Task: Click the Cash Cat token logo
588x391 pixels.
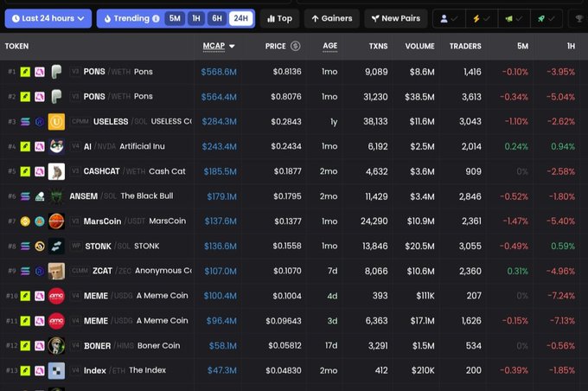Action: [x=56, y=171]
